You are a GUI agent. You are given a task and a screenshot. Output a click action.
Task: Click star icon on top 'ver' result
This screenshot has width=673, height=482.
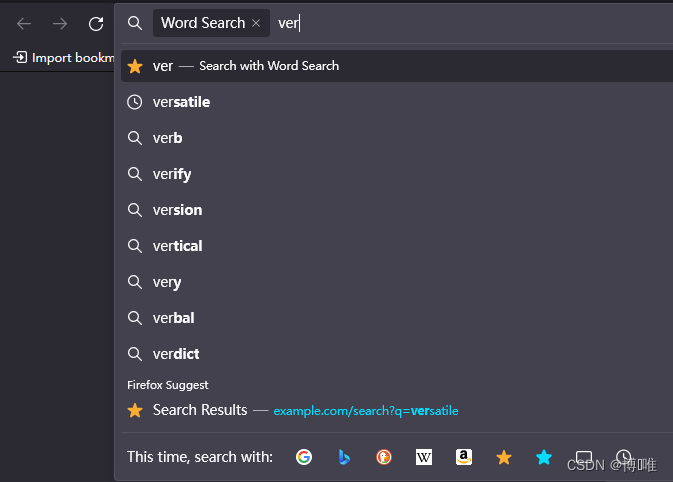[135, 66]
